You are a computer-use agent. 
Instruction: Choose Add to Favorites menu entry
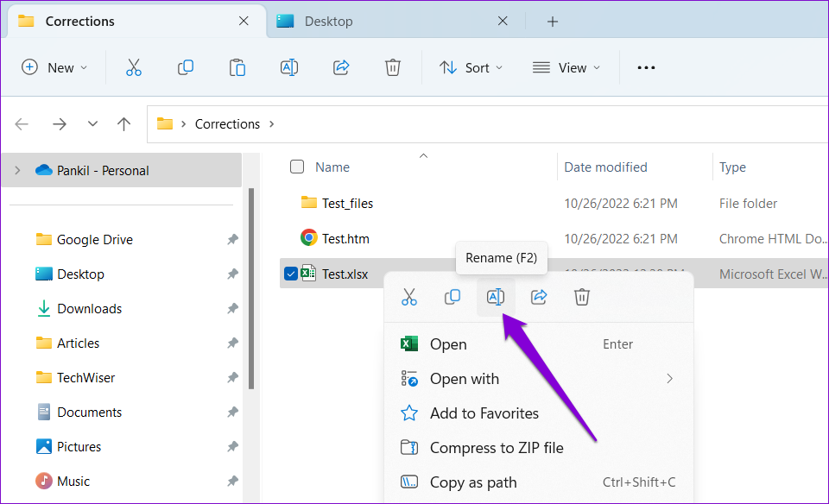(x=538, y=413)
